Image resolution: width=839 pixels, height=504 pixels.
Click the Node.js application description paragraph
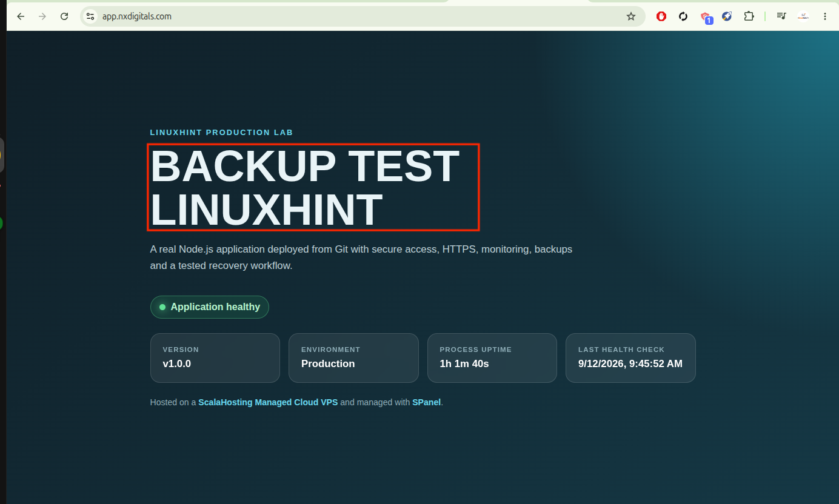click(361, 257)
